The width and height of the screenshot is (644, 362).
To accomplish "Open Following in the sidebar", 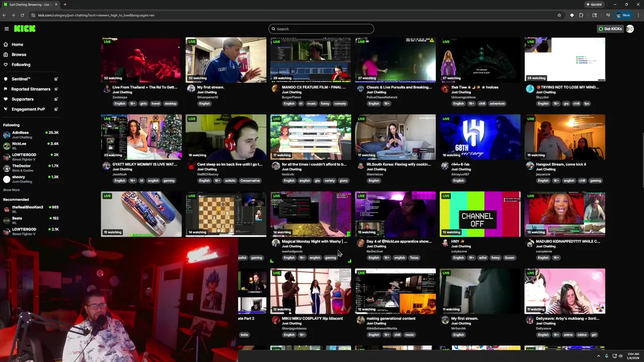I will pos(21,64).
